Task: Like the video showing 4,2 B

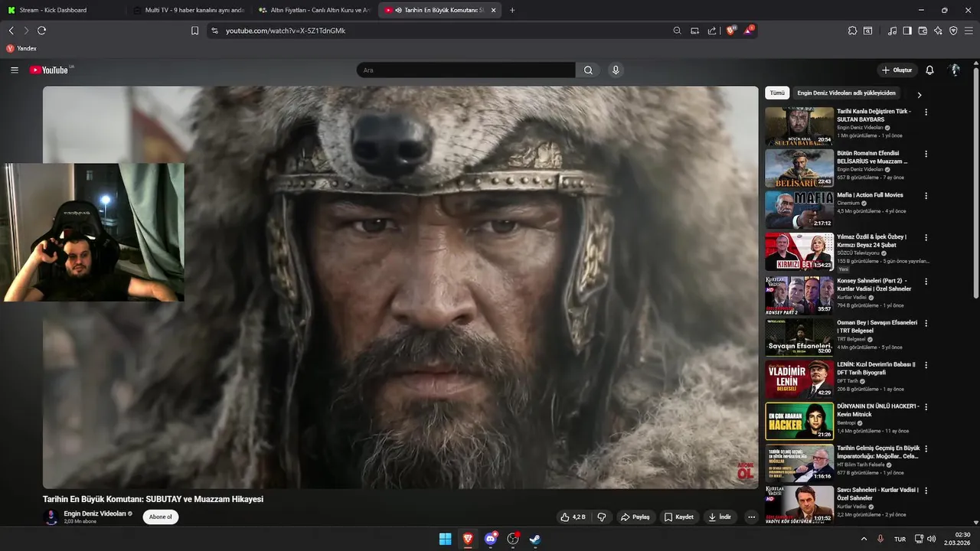Action: pyautogui.click(x=573, y=517)
